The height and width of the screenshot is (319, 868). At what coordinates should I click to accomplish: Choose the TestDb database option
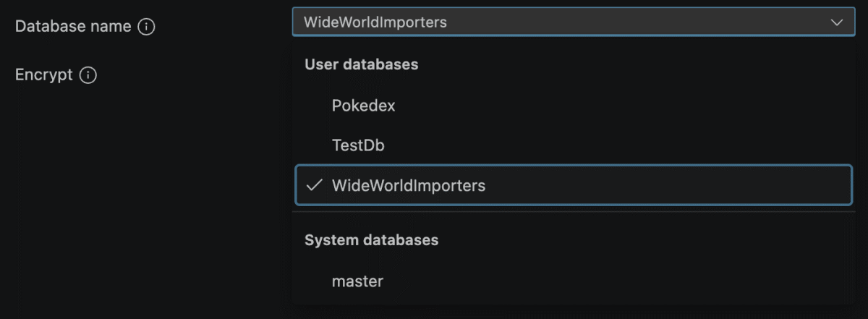coord(573,145)
